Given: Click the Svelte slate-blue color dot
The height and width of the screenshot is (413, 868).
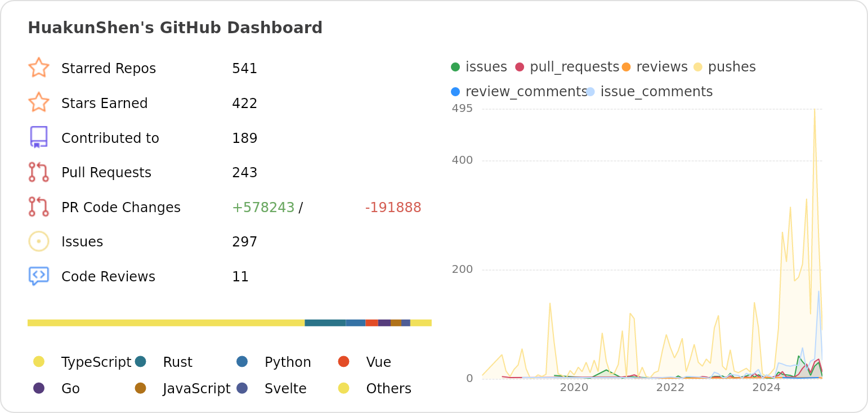Looking at the screenshot, I should (x=242, y=388).
